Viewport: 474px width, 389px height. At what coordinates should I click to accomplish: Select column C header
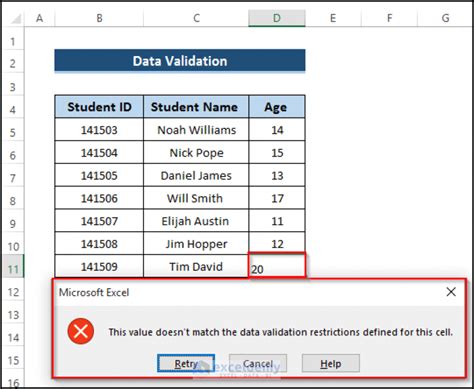click(x=196, y=18)
